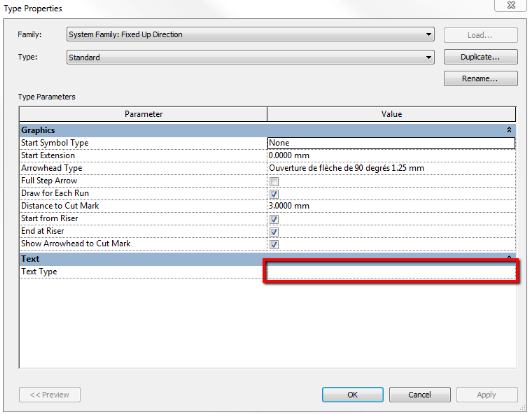
Task: Click the Parameter column header
Action: pyautogui.click(x=143, y=114)
